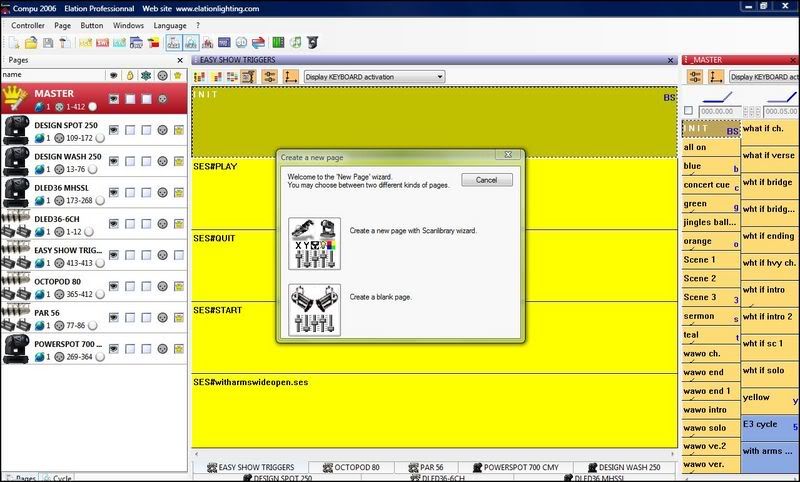Click the histogram chart icon in main toolbar

click(x=208, y=43)
